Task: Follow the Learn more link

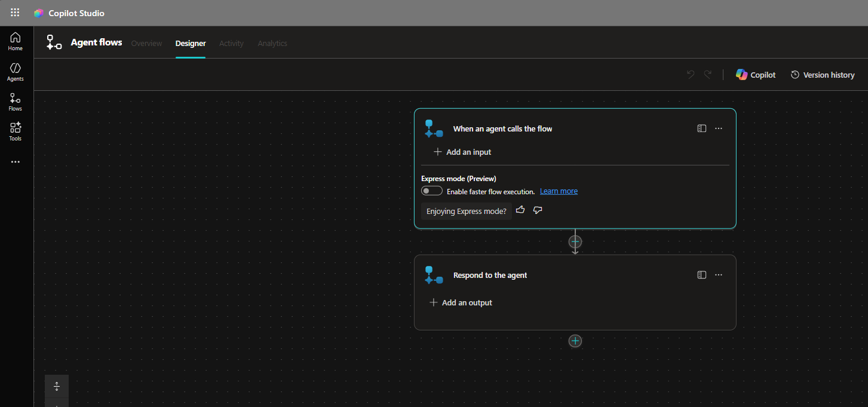Action: coord(559,191)
